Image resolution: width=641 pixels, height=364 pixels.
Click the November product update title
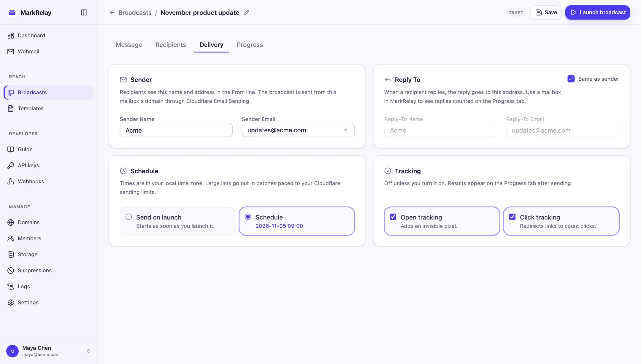point(200,13)
